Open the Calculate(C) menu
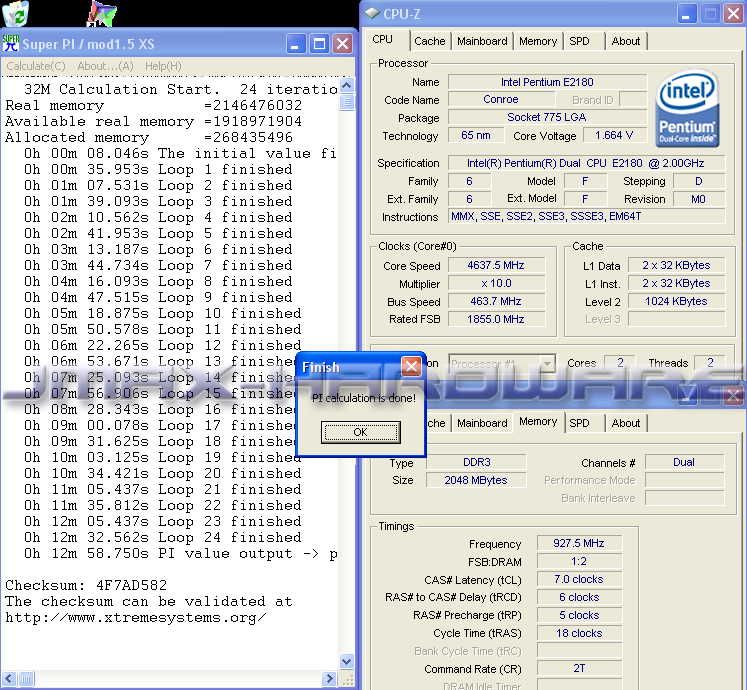 36,66
